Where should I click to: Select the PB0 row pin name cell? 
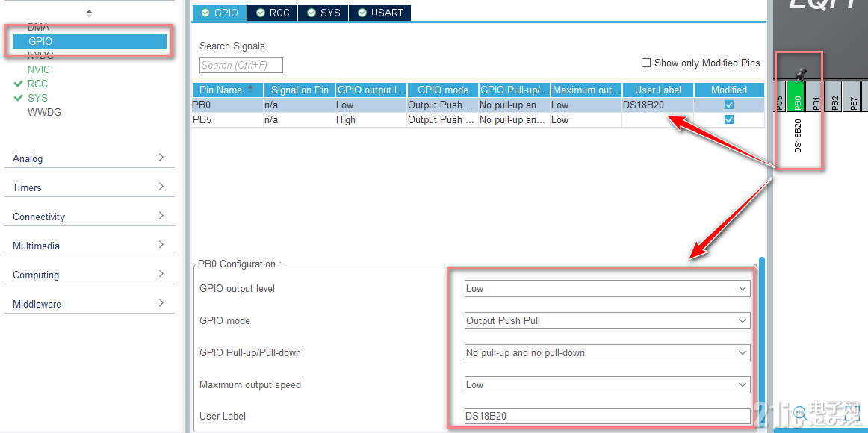228,105
